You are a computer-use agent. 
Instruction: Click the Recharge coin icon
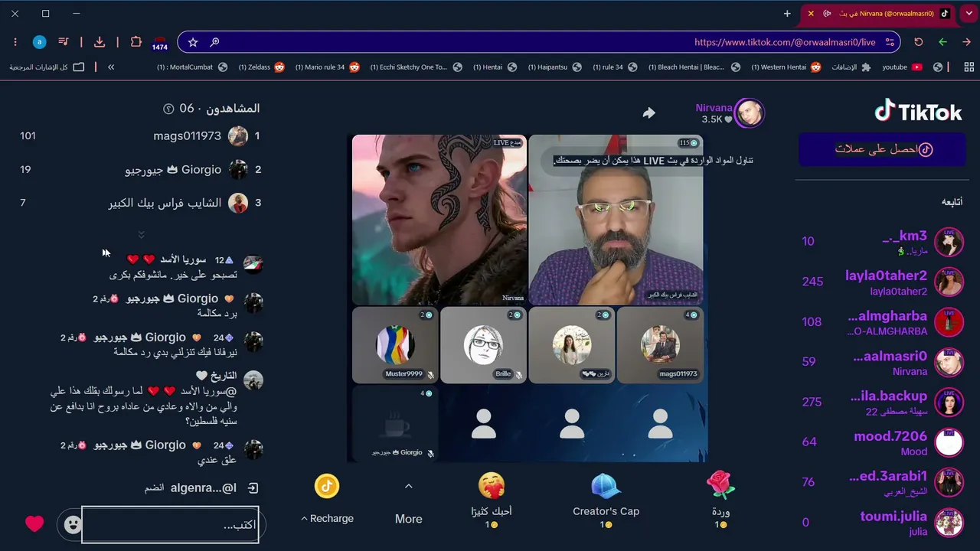[327, 486]
